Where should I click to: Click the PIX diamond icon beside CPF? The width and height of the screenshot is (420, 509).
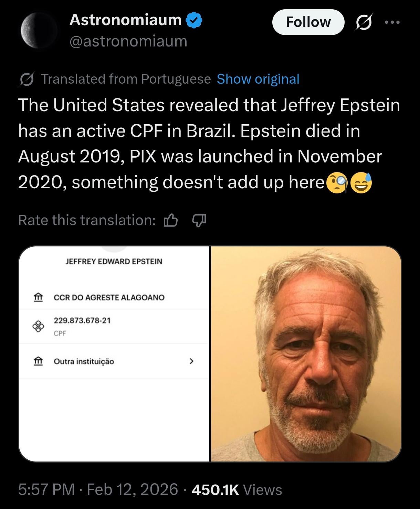click(38, 326)
